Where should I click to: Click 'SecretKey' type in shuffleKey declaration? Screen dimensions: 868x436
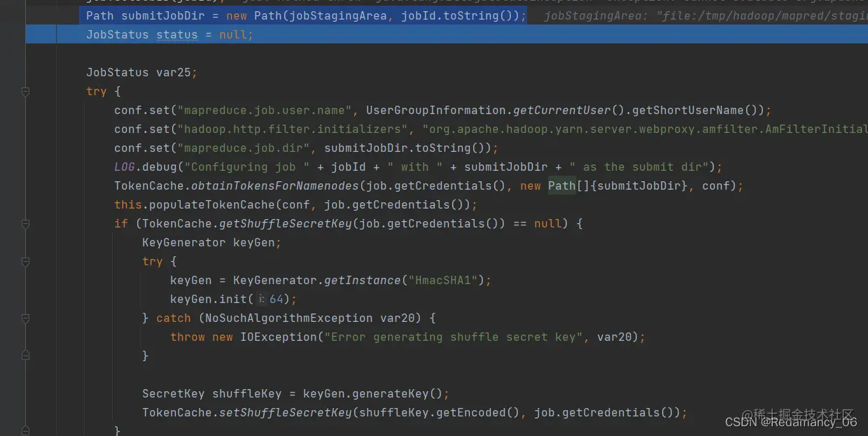(x=174, y=394)
